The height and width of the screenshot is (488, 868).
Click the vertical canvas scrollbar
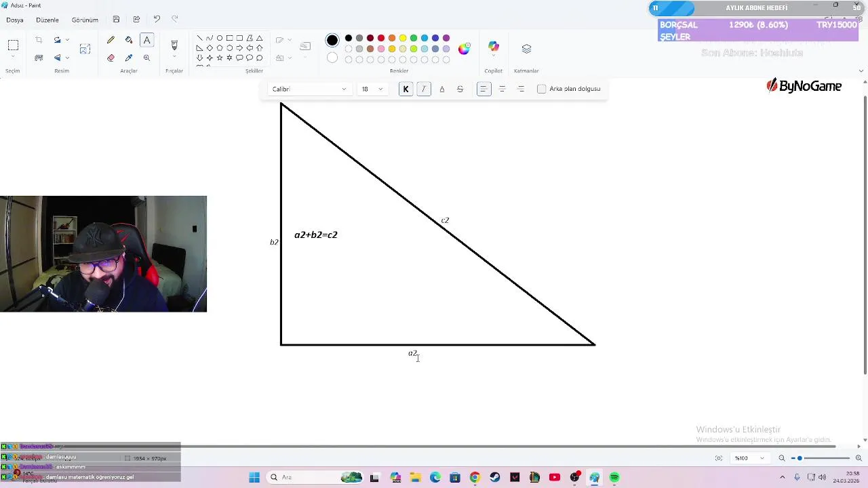click(864, 234)
